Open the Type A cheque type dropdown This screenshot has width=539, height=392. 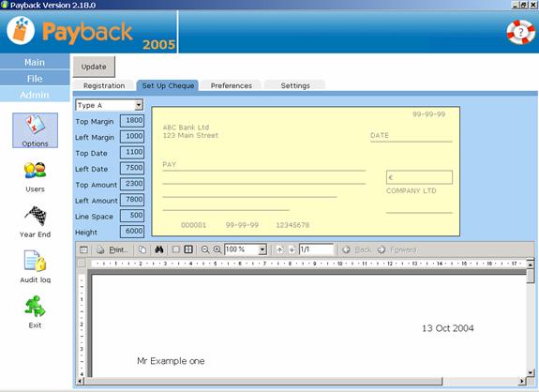[x=139, y=105]
